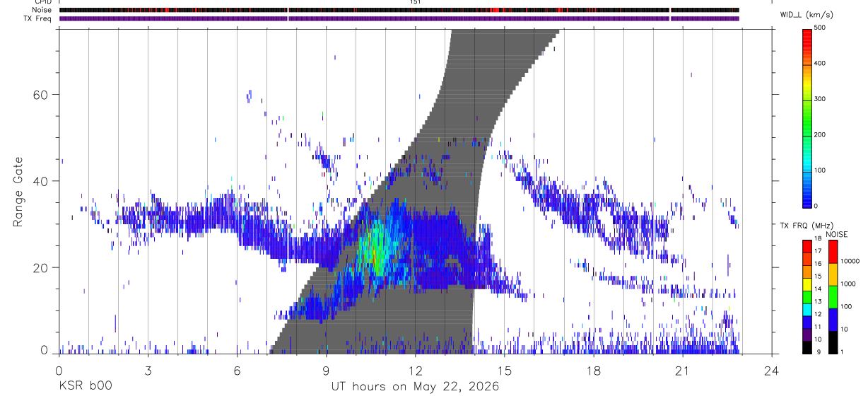This screenshot has width=868, height=401.
Task: Click the 100 tick on the width colorbar
Action: (x=820, y=170)
